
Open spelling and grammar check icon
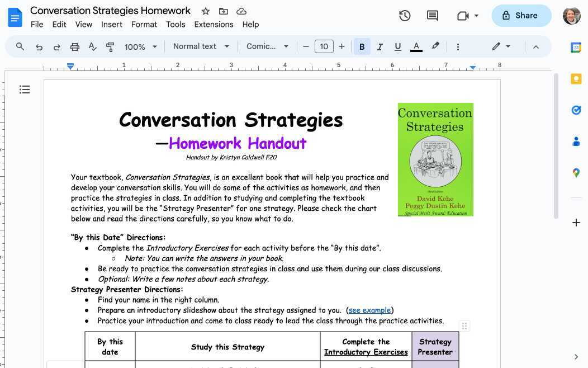click(92, 46)
